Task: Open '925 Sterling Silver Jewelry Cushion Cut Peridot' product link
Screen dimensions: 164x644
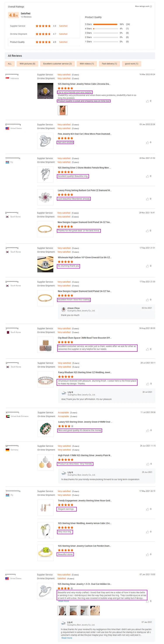Action: [x=85, y=546]
